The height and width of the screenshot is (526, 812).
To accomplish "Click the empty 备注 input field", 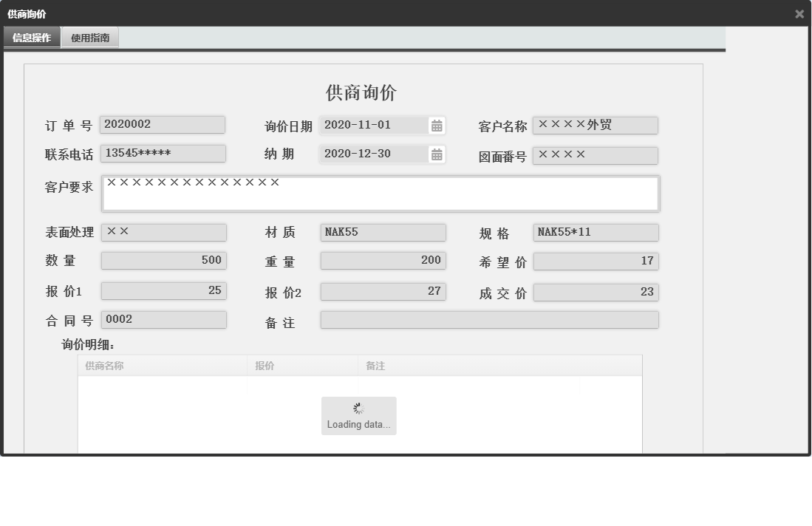I will click(488, 319).
